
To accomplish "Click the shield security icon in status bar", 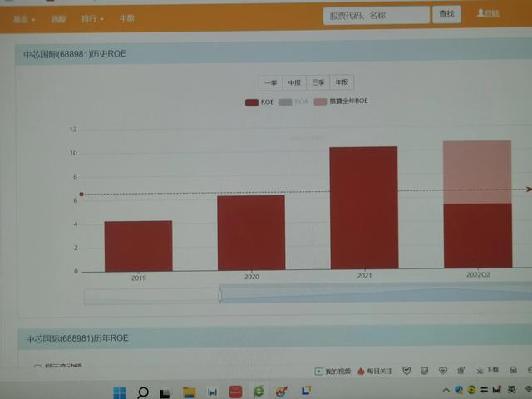I will pyautogui.click(x=406, y=371).
